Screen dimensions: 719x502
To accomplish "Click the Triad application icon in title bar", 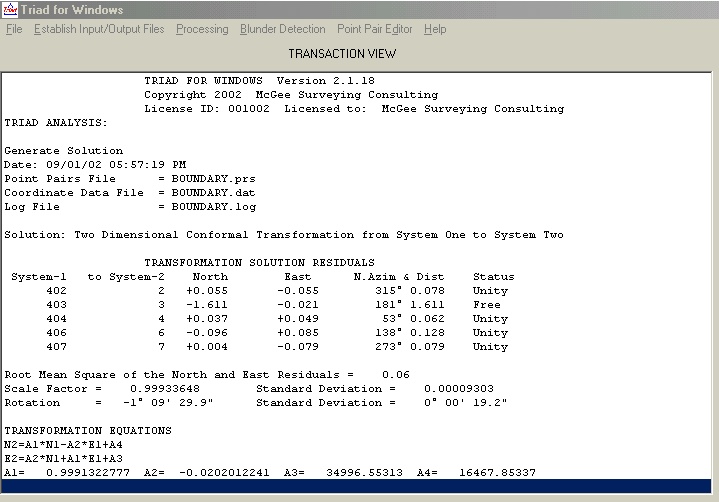I will click(x=10, y=9).
